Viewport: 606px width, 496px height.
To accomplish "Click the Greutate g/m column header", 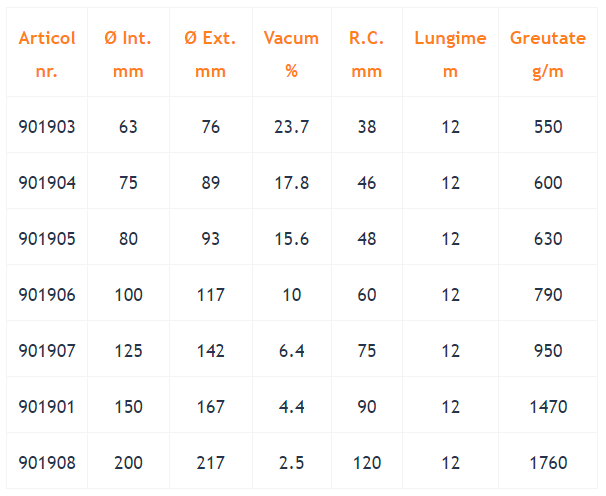I will pos(548,54).
